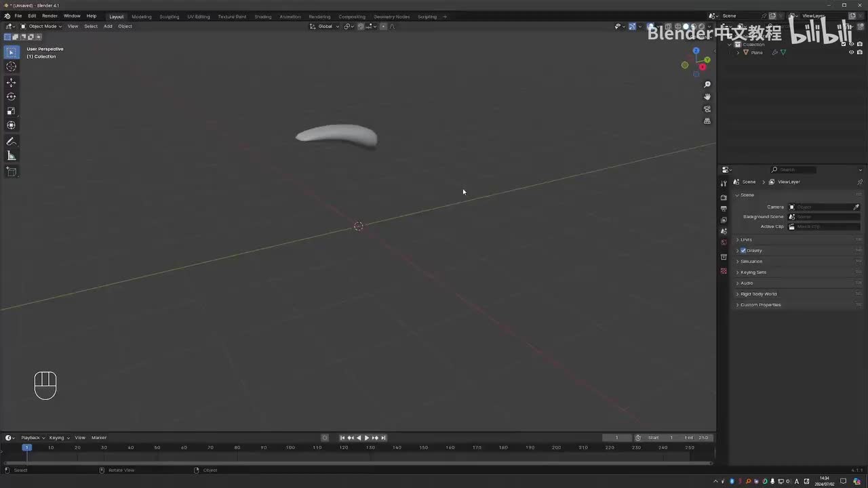Toggle visibility eye of Plane object

click(852, 52)
